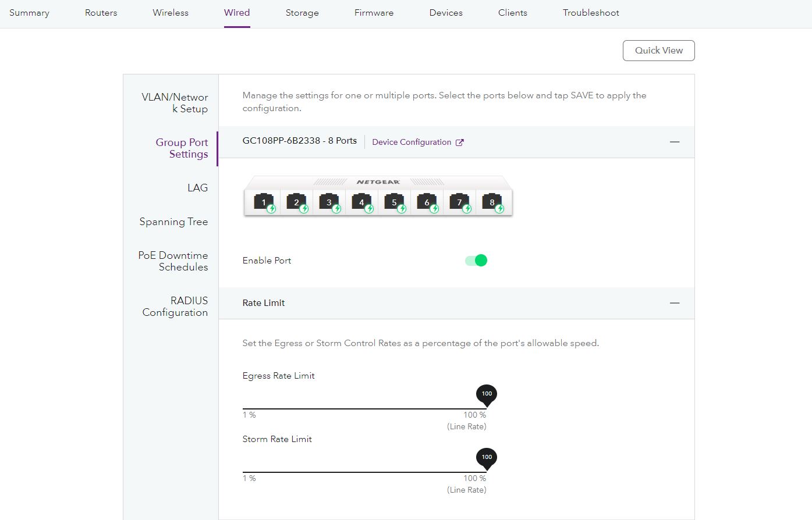Select port 2 on the switch
This screenshot has width=812, height=520.
coord(296,202)
